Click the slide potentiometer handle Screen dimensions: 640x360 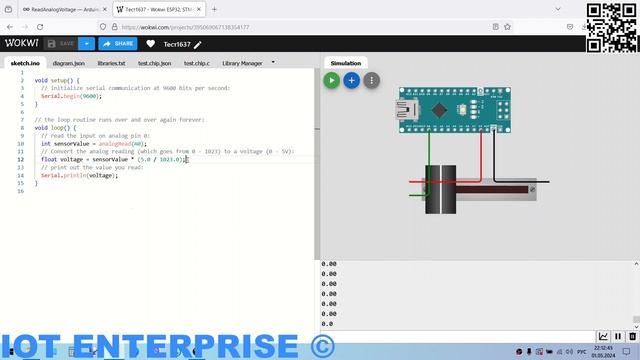[440, 189]
